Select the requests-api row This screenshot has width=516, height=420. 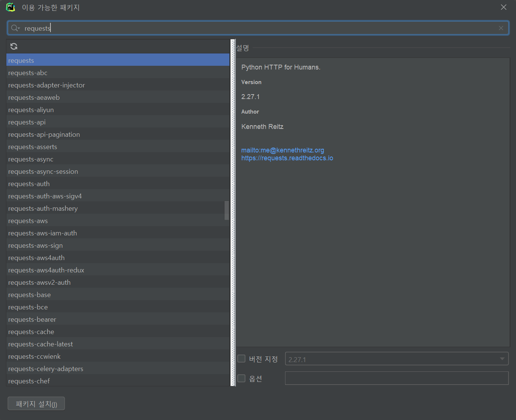[x=118, y=122]
